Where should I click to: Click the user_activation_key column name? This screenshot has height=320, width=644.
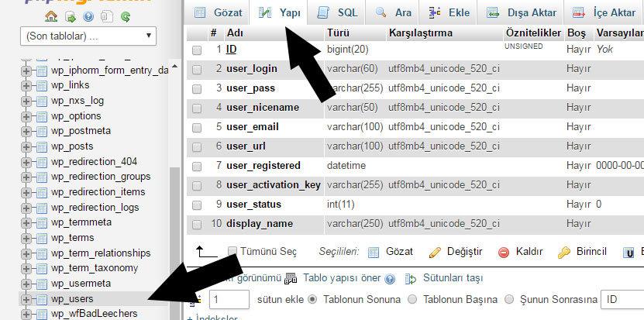[274, 185]
